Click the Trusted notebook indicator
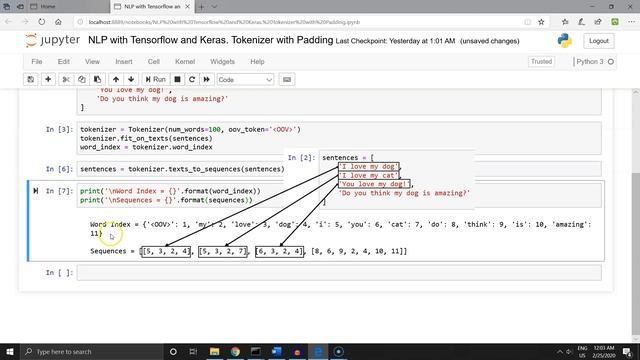The height and width of the screenshot is (360, 640). coord(541,62)
